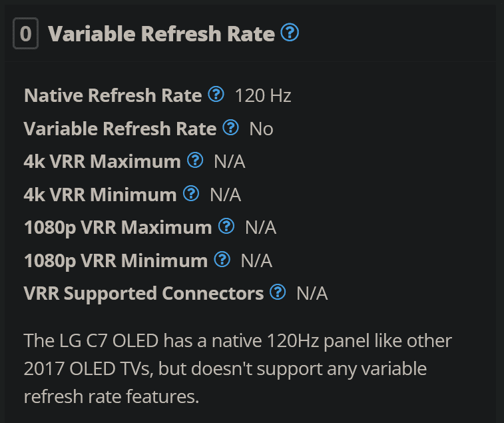Open help icon beside Variable Refresh Rate heading

(x=290, y=33)
